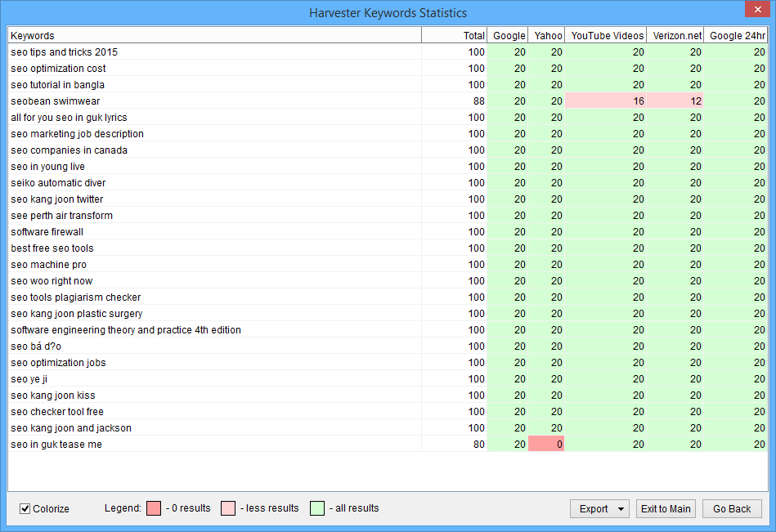776x532 pixels.
Task: Sort by Keywords column header
Action: point(214,36)
